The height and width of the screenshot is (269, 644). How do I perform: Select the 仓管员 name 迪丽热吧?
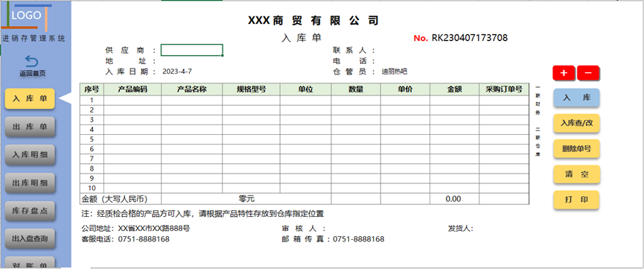(x=395, y=72)
